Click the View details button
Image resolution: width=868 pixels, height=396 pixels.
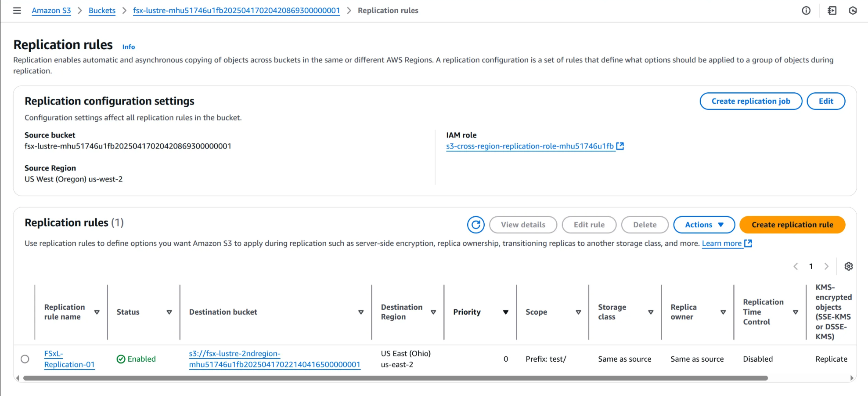pos(523,225)
